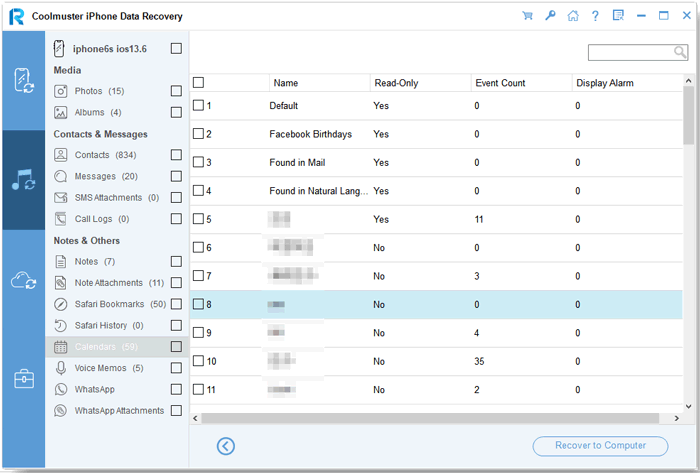Select the 'Found in Natural Lang...' entry
The height and width of the screenshot is (473, 700).
click(x=319, y=191)
